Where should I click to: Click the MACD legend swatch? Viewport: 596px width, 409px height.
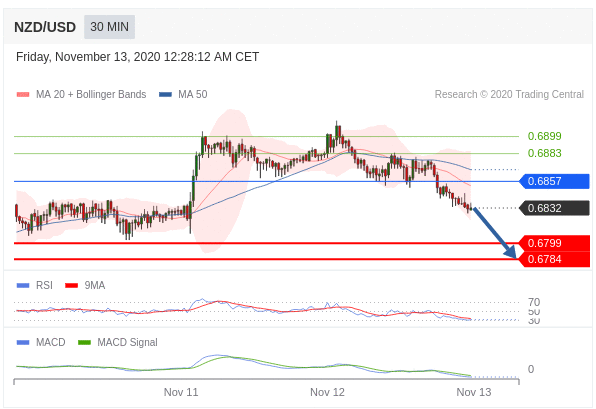tap(23, 342)
